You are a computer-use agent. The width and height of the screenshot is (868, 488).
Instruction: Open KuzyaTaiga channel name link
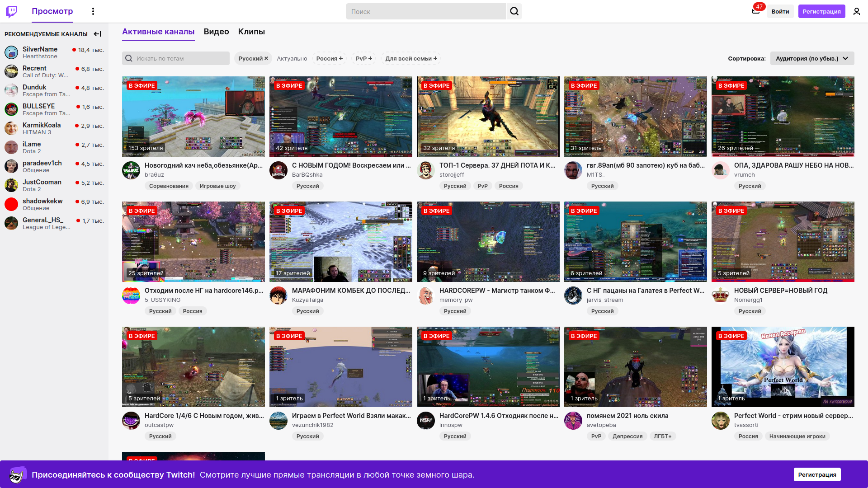tap(307, 300)
